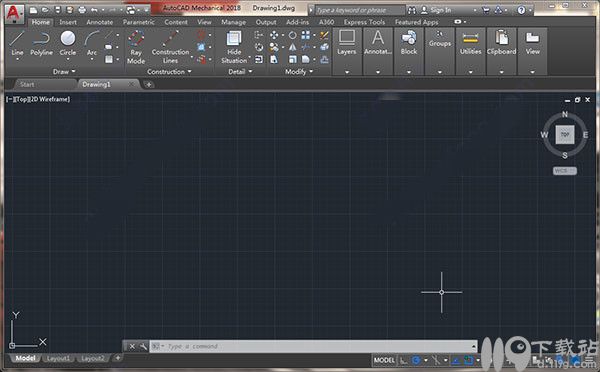Add a new layout with plus button

pos(118,358)
